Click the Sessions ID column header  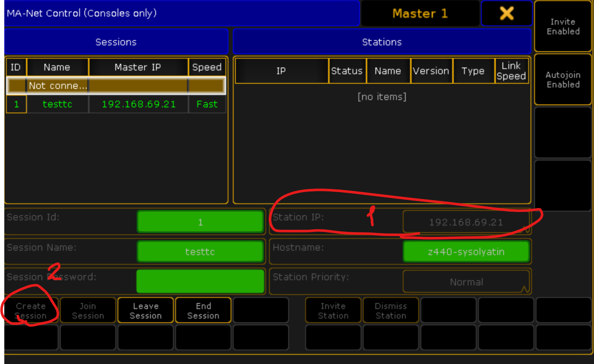(x=16, y=67)
